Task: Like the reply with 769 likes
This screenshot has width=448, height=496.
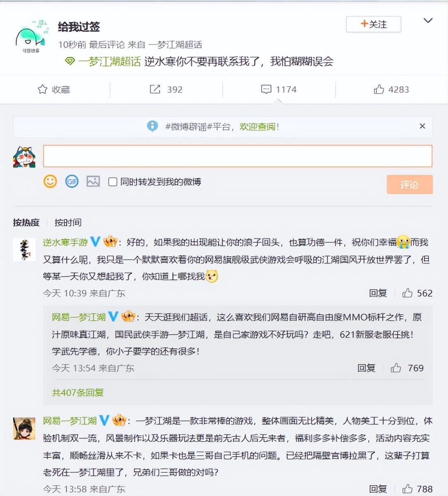Action: pos(395,368)
